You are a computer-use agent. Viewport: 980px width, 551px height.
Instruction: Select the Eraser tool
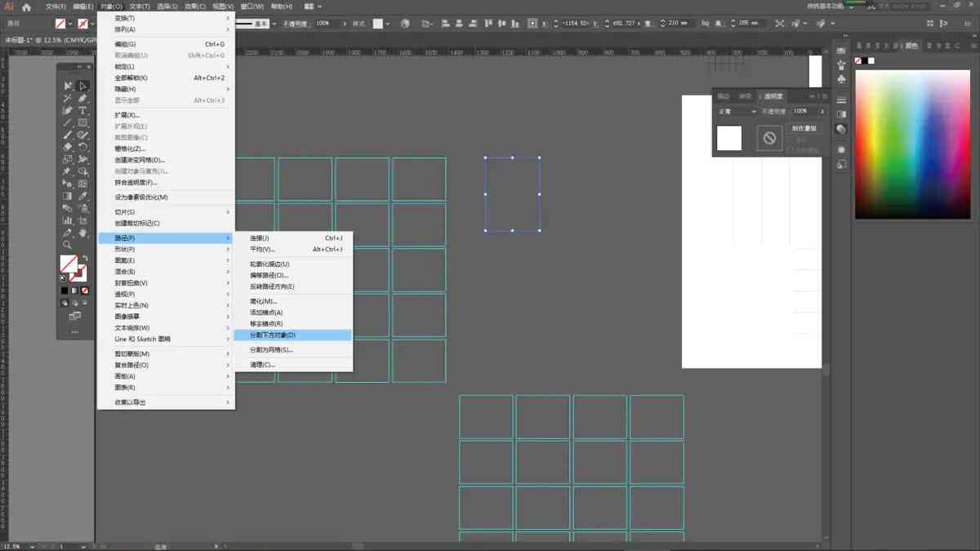click(68, 147)
